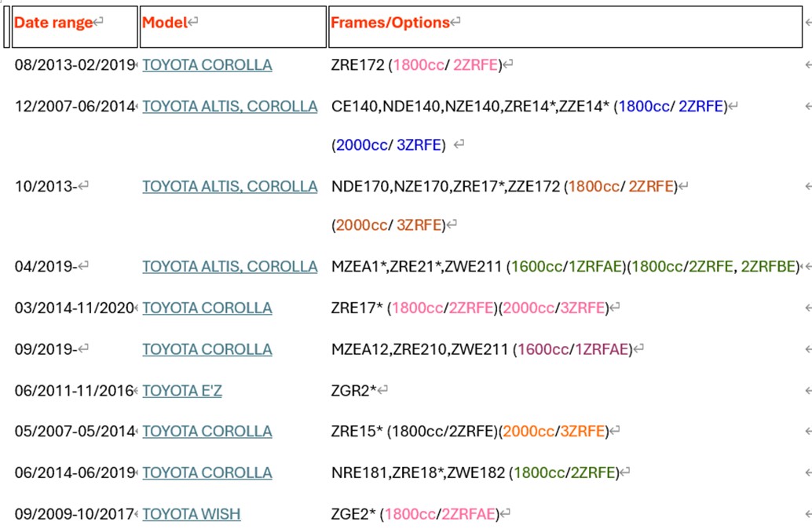Click the Date range header cell
Viewport: 812px width, 529px height.
click(75, 27)
